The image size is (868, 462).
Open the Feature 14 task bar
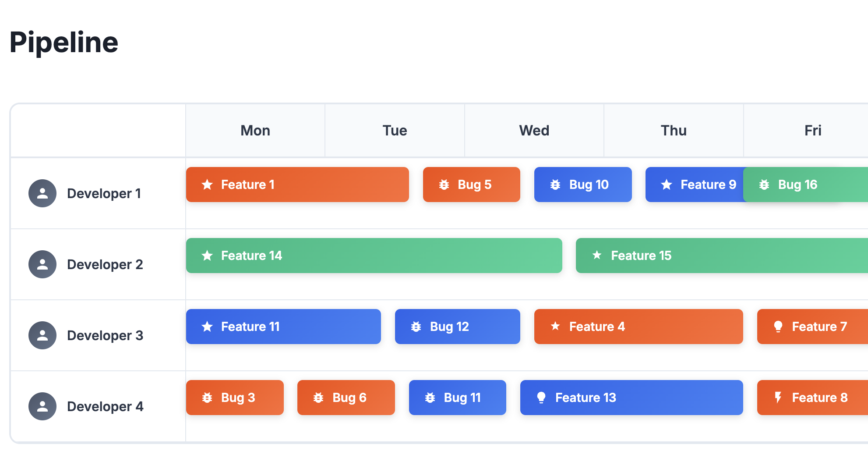(374, 256)
